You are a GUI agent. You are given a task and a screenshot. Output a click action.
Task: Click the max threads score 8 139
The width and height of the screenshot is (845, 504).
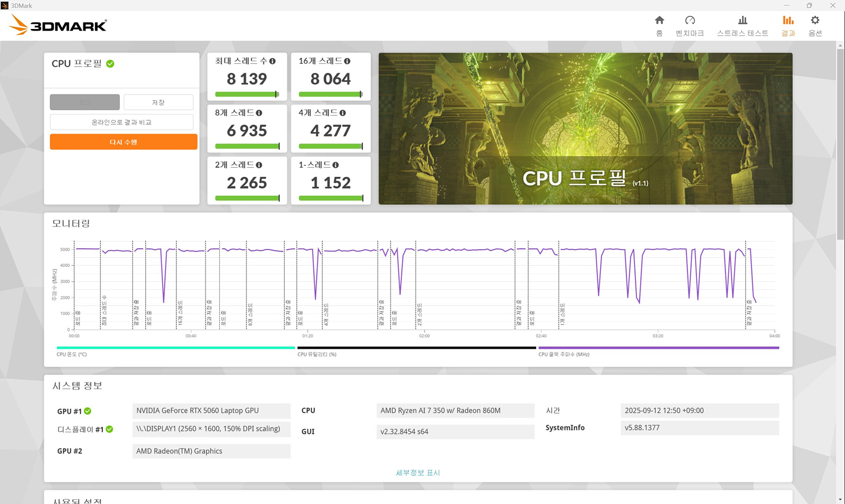pyautogui.click(x=247, y=79)
